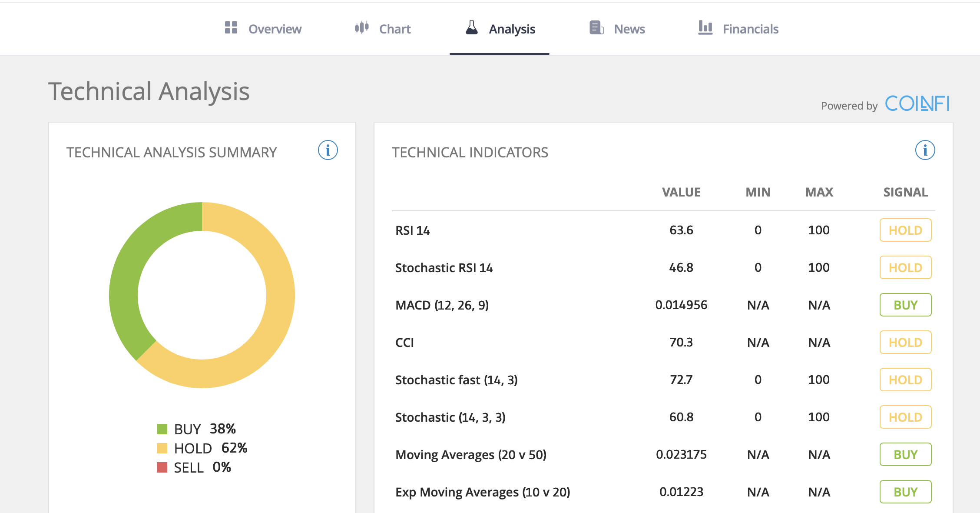Click the VALUE column header

tap(681, 192)
